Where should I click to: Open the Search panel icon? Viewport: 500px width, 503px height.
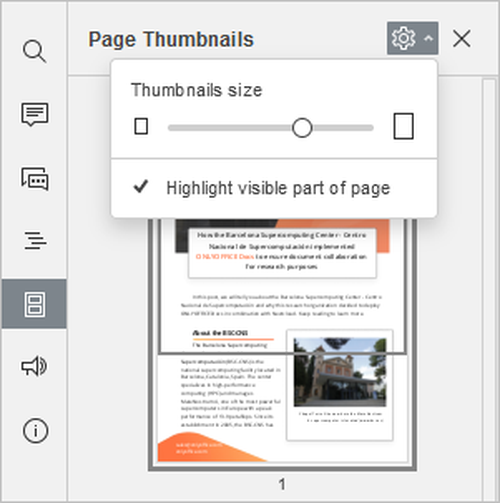[34, 51]
